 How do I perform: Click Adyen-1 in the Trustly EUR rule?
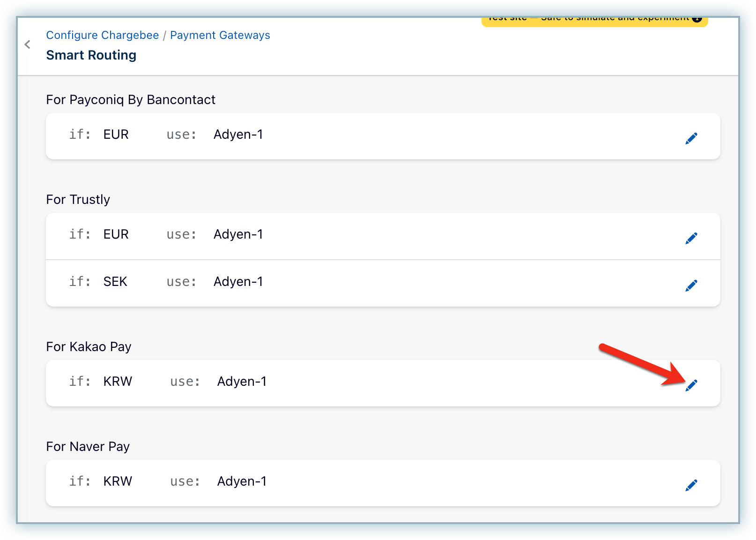(x=238, y=234)
